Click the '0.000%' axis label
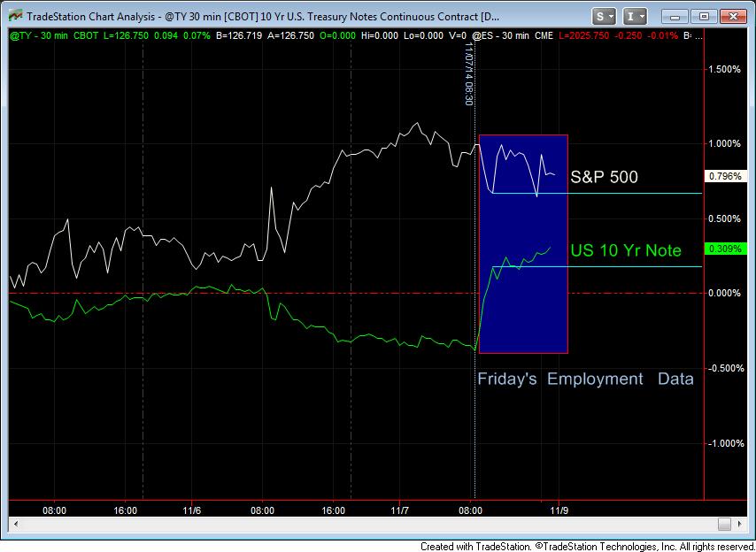Viewport: 756px width, 552px height. 724,293
